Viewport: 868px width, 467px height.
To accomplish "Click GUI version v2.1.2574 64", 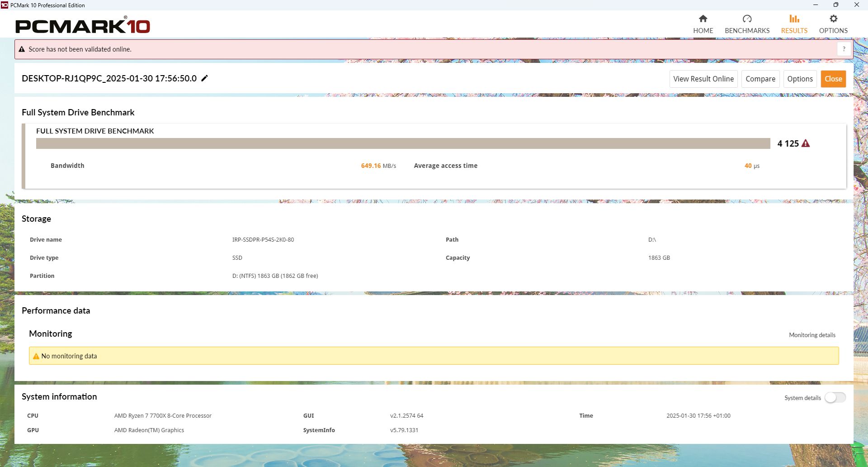I will (x=407, y=415).
